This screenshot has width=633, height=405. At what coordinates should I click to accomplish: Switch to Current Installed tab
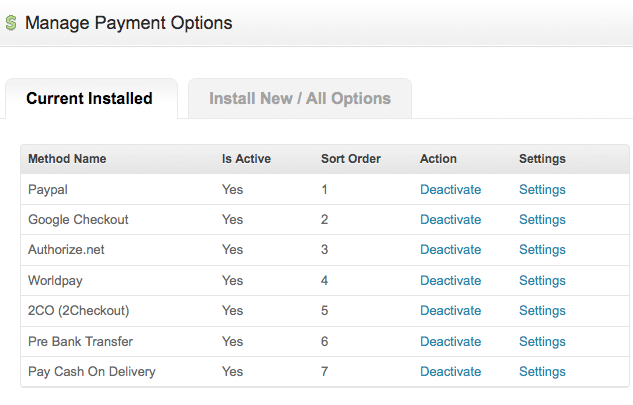pos(89,99)
